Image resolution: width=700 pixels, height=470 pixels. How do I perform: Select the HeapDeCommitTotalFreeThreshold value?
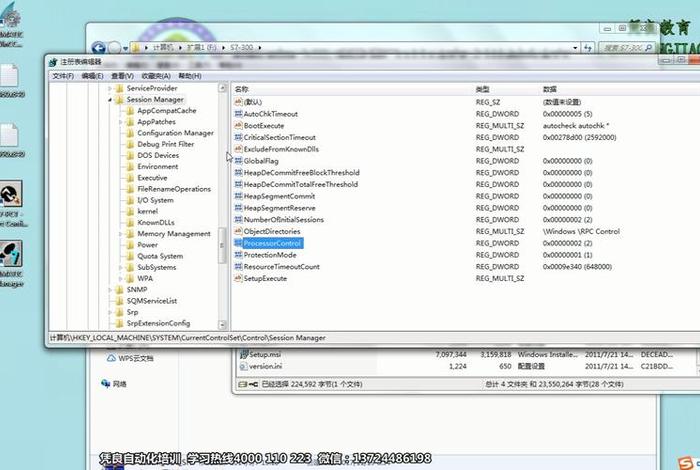point(300,184)
